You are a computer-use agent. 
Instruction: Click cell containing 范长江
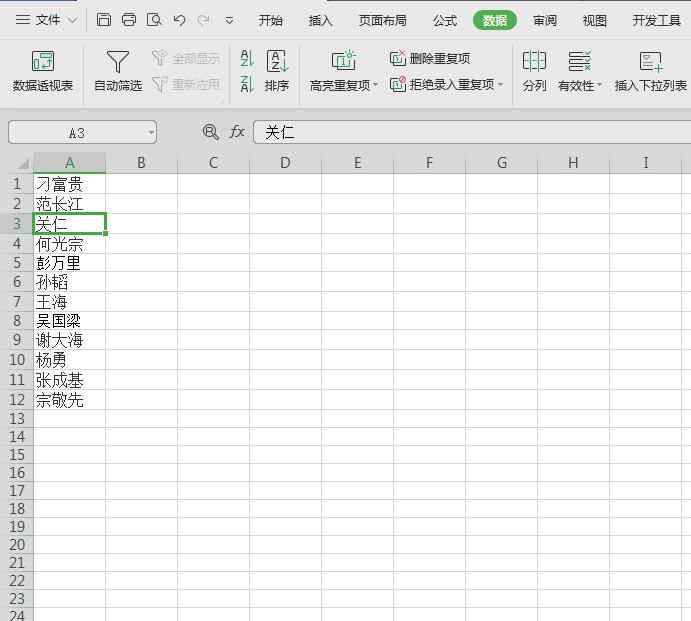tap(70, 204)
